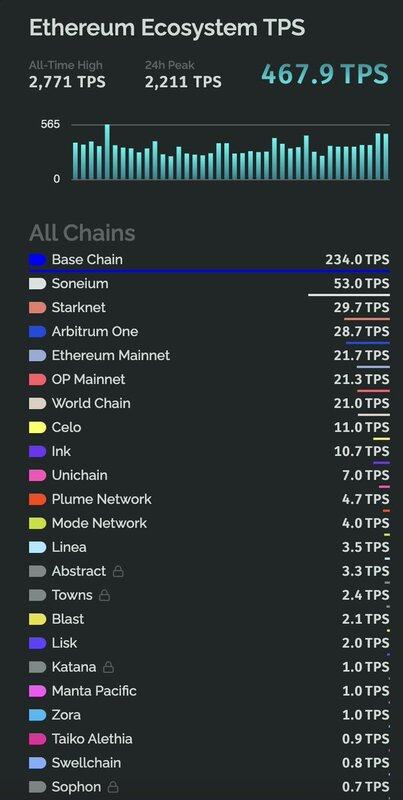Click the Mode Network label
Viewport: 403px width, 800px height.
(99, 523)
